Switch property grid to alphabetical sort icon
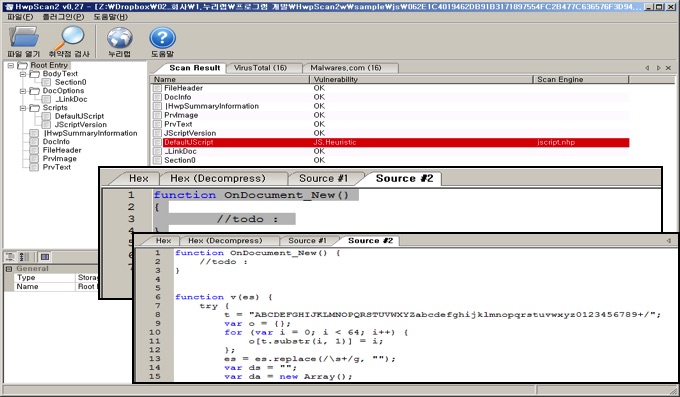The height and width of the screenshot is (397, 680). coord(25,257)
